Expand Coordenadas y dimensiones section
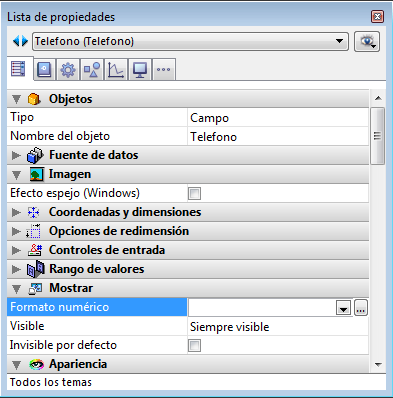 16,212
